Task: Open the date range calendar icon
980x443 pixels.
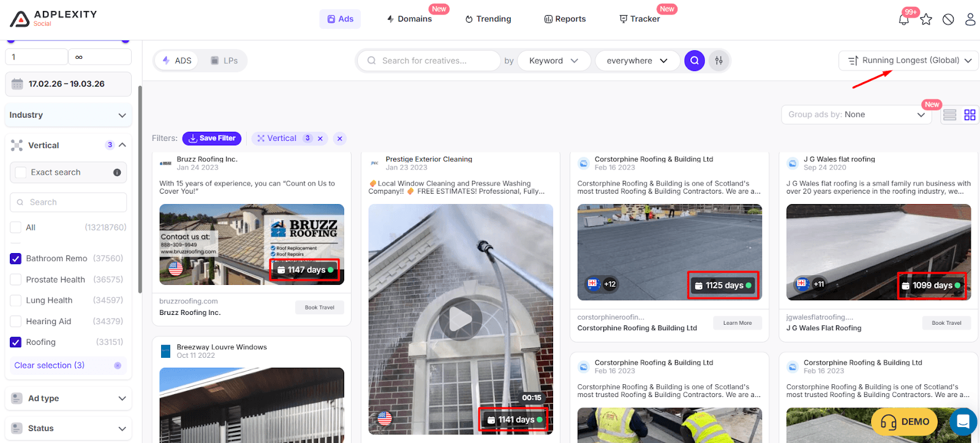Action: click(17, 84)
